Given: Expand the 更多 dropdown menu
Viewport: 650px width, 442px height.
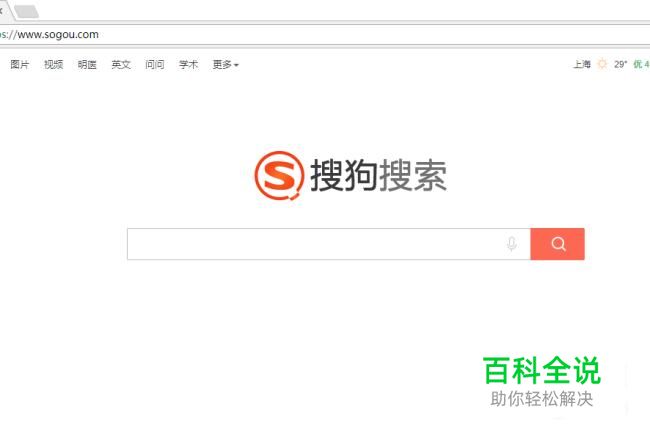Looking at the screenshot, I should tap(226, 65).
